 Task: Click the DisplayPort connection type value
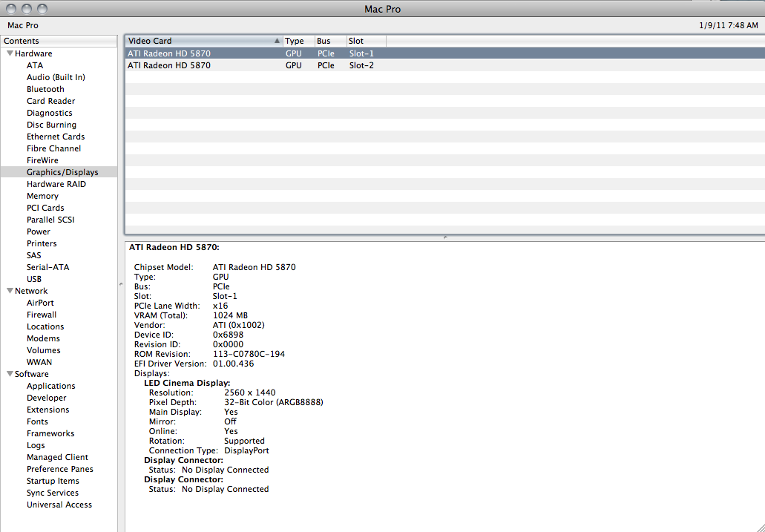tap(246, 450)
